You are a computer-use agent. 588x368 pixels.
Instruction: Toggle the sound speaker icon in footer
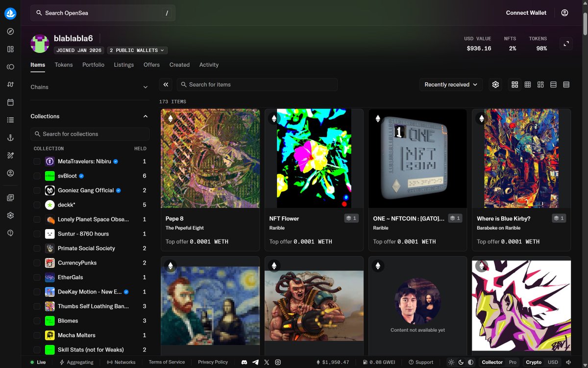click(568, 362)
